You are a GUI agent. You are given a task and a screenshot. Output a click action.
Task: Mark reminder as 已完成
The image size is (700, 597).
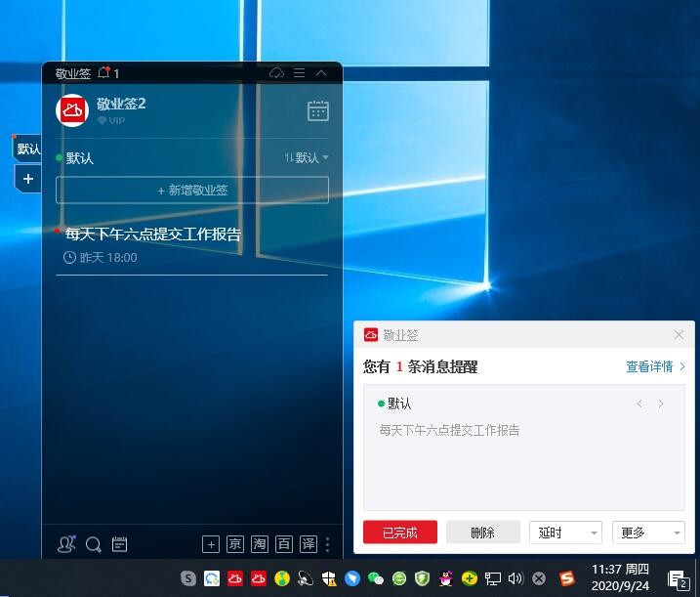coord(400,533)
